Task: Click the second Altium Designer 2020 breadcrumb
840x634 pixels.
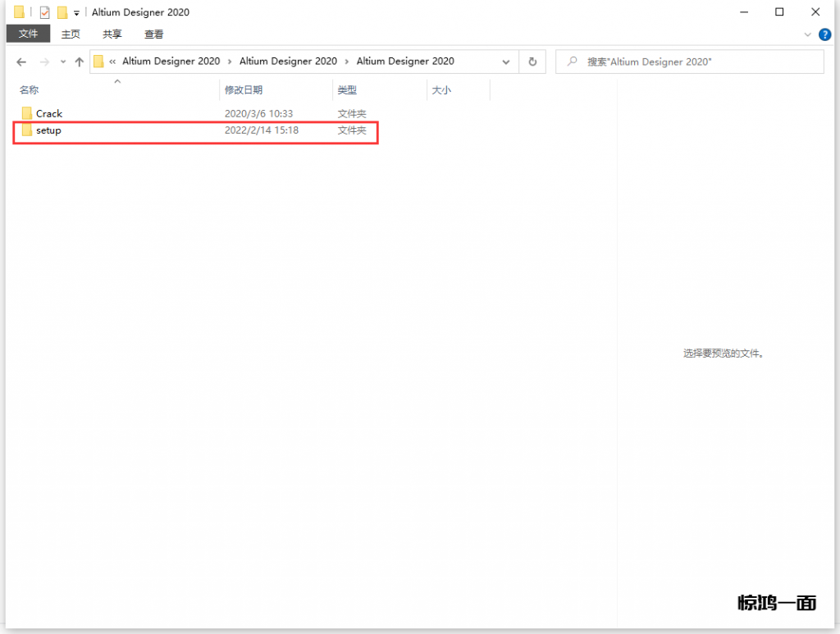Action: [x=288, y=62]
